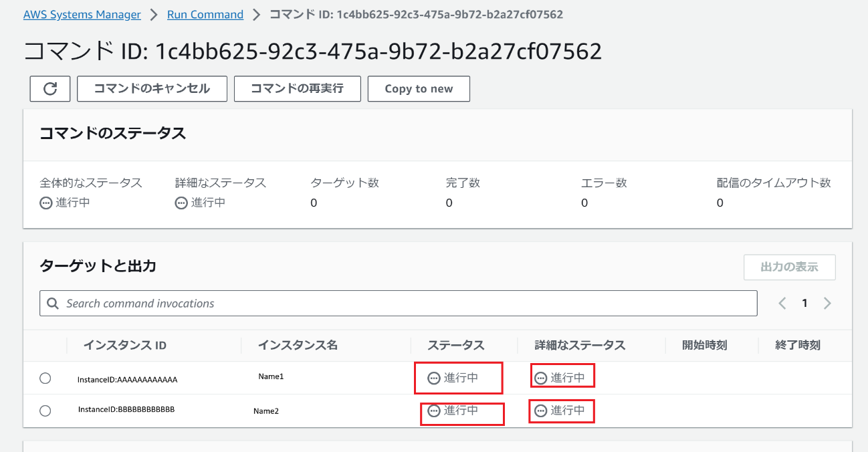This screenshot has width=868, height=452.
Task: Select the radio button for InstanceID:BBBBBBBBBBBB
Action: pyautogui.click(x=45, y=411)
